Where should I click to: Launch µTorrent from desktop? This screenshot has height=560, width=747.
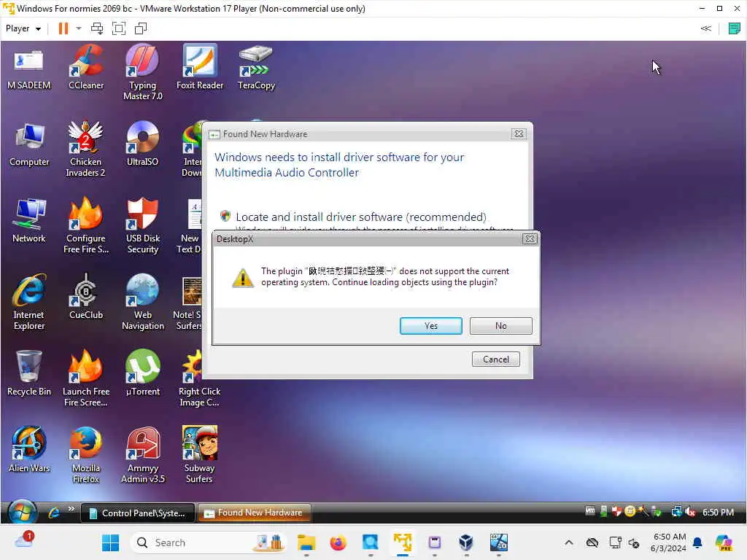pyautogui.click(x=142, y=374)
